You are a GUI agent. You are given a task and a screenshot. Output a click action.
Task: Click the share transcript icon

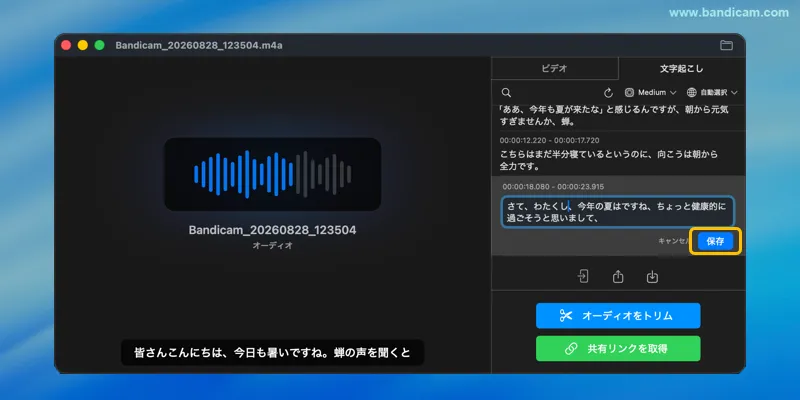(618, 277)
